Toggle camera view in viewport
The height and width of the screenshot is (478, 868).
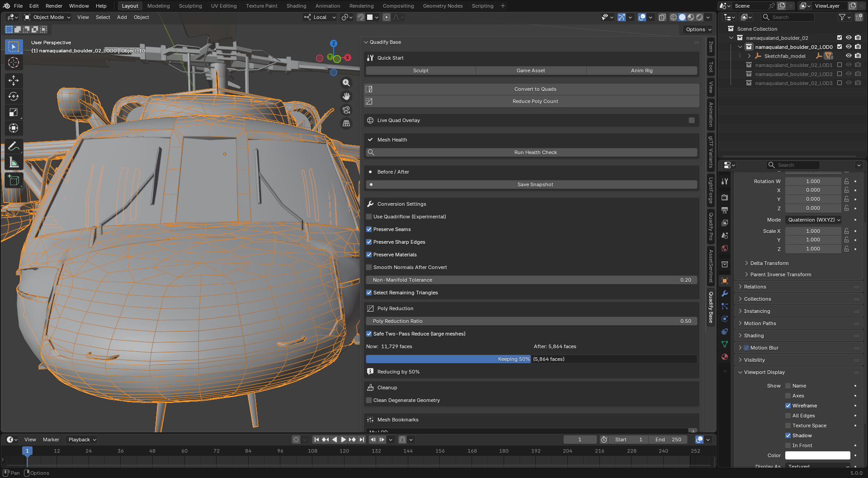[346, 110]
